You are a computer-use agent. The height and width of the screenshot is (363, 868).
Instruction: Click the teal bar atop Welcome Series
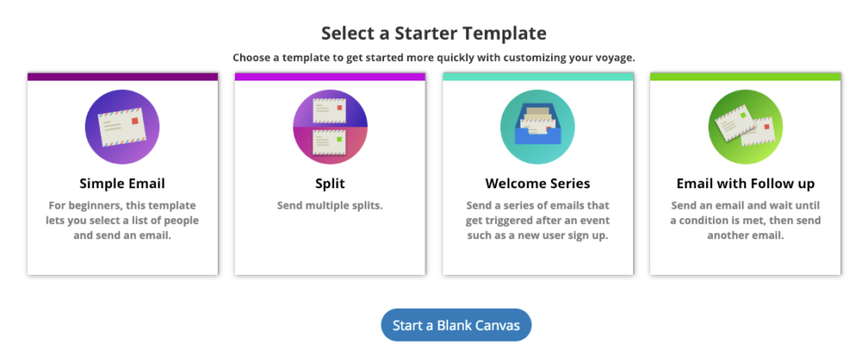coord(537,76)
